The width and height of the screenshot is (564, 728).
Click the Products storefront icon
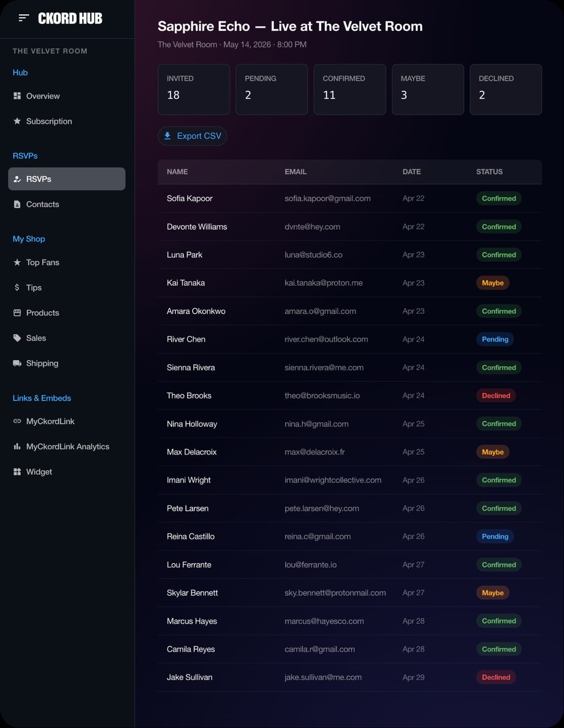(x=17, y=313)
